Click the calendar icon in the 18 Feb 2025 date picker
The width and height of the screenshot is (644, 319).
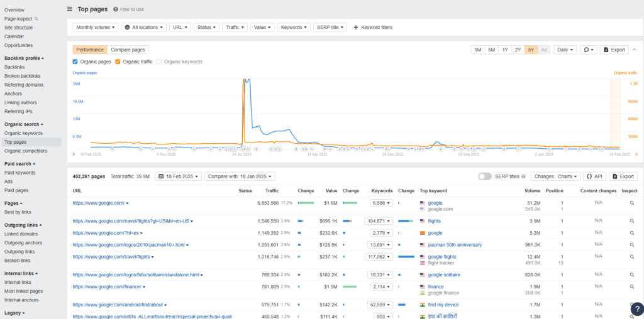[x=160, y=176]
